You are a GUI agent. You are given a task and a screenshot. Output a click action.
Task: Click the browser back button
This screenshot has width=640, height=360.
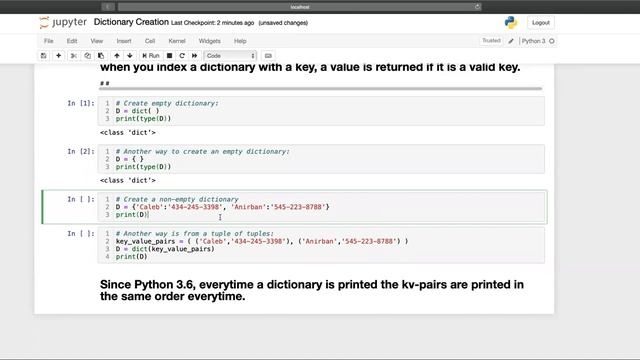pyautogui.click(x=108, y=7)
